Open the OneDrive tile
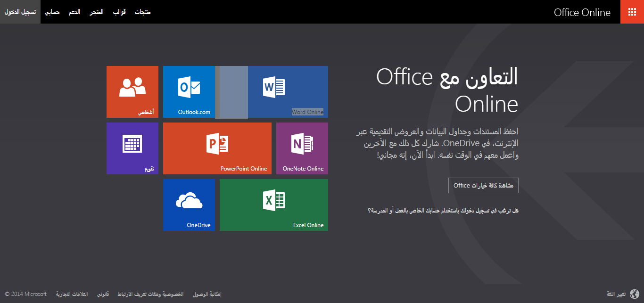 pos(189,205)
